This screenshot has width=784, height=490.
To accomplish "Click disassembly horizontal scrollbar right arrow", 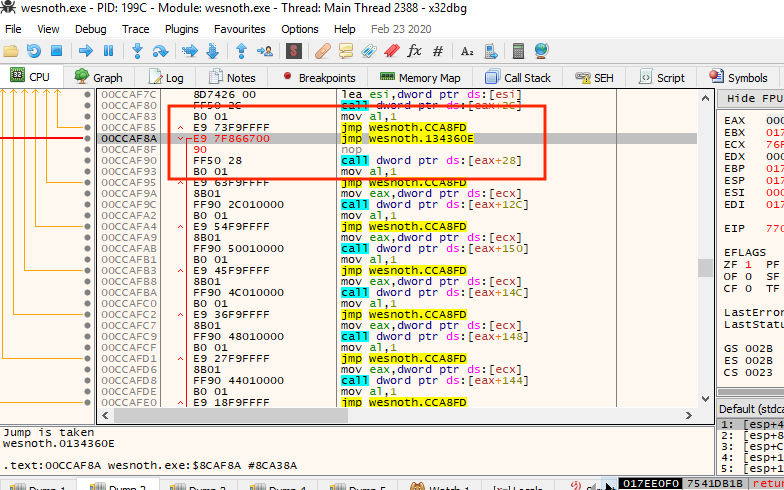I will click(688, 416).
